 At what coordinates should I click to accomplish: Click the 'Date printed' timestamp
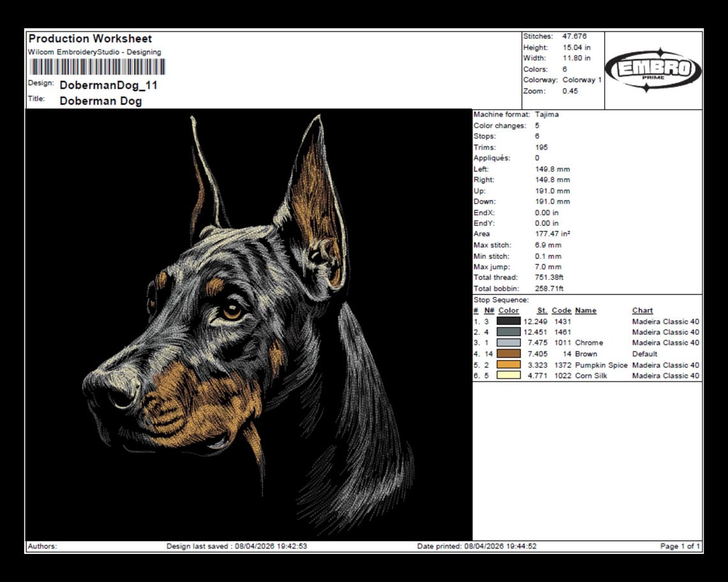tap(477, 546)
